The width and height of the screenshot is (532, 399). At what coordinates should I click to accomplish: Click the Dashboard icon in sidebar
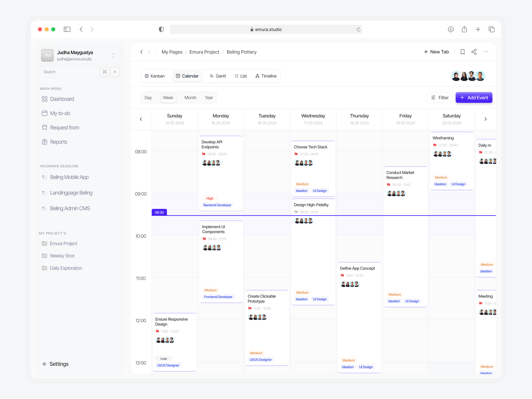point(45,99)
